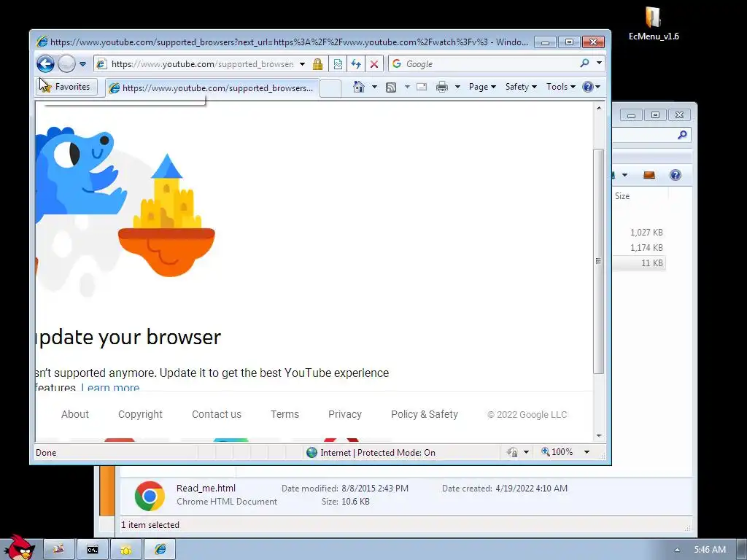Open the Tools menu

(x=561, y=87)
